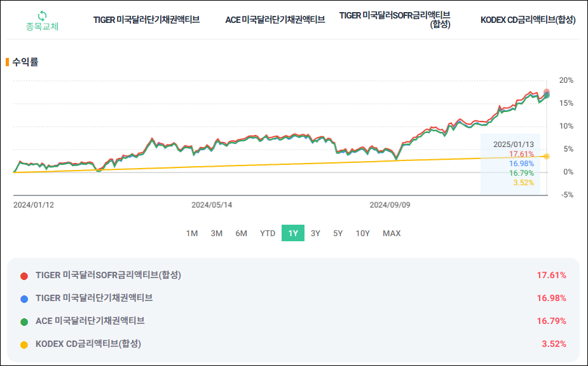Viewport: 588px width, 366px height.
Task: Click tooltip value 3.52% in yellow
Action: pos(524,183)
